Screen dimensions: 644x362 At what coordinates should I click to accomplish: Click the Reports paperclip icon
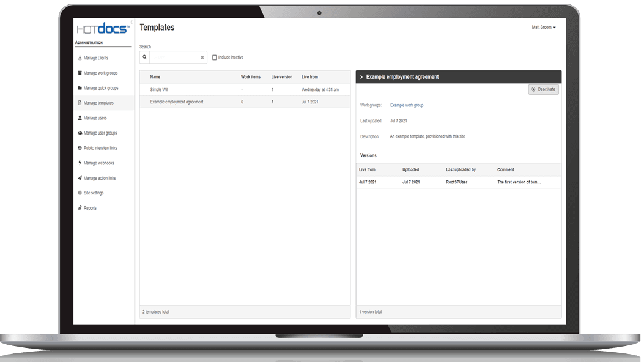pyautogui.click(x=80, y=208)
